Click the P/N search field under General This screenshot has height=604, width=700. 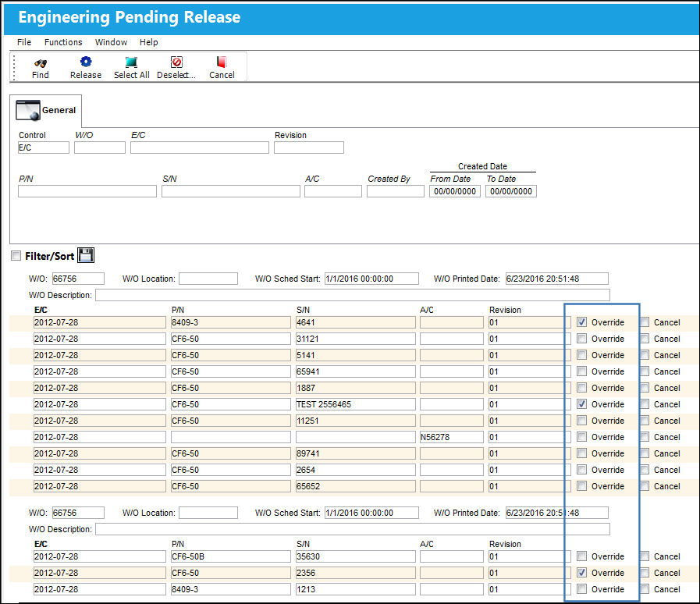tap(87, 191)
